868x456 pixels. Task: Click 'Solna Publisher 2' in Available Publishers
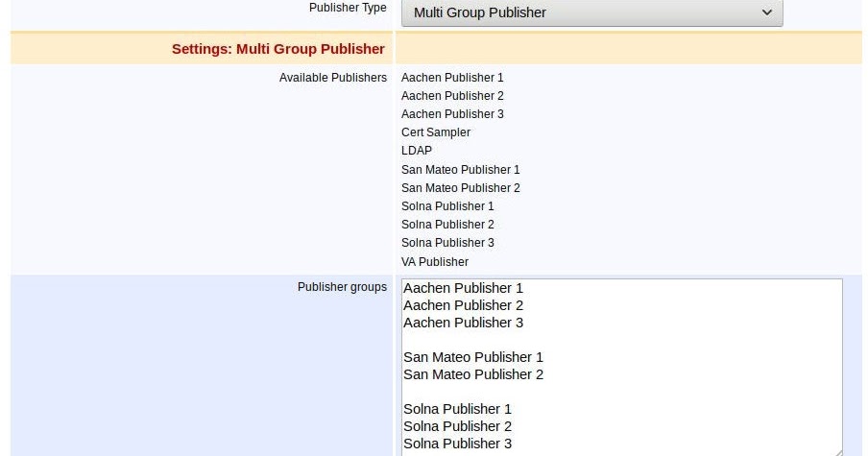[447, 224]
